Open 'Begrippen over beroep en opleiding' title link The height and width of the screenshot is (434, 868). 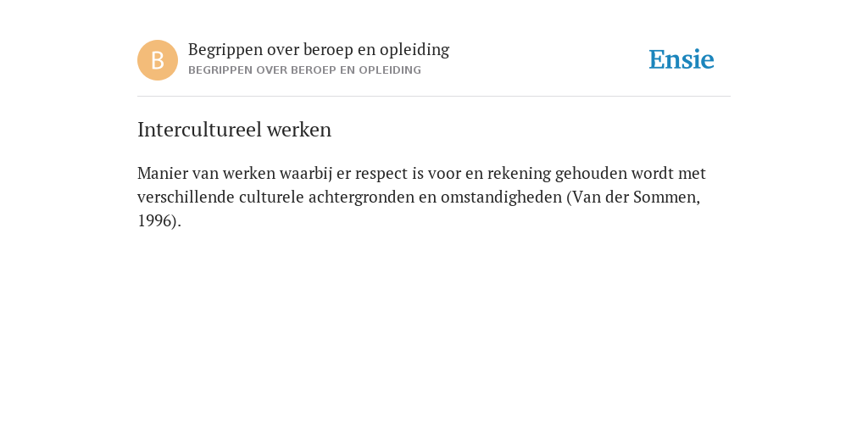[x=319, y=50]
